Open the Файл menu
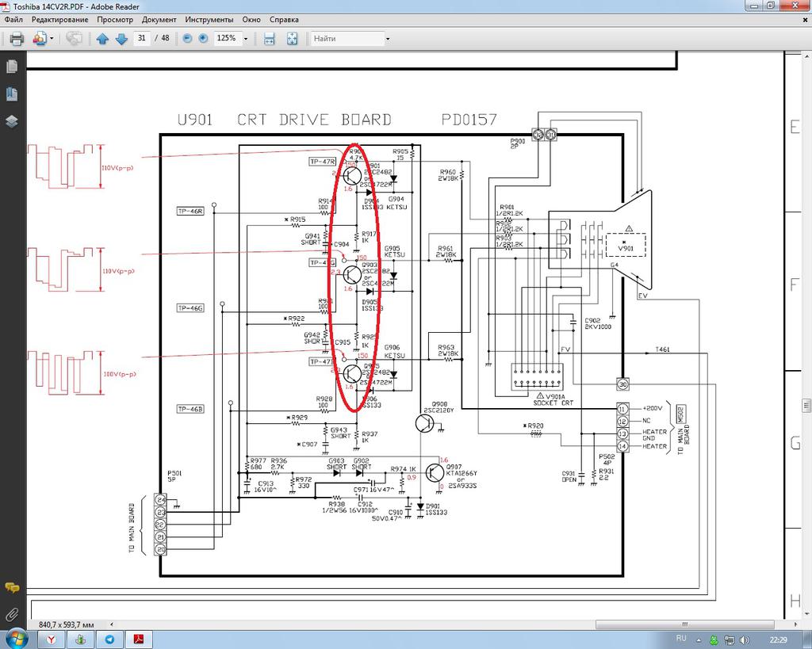This screenshot has width=812, height=649. (x=14, y=20)
